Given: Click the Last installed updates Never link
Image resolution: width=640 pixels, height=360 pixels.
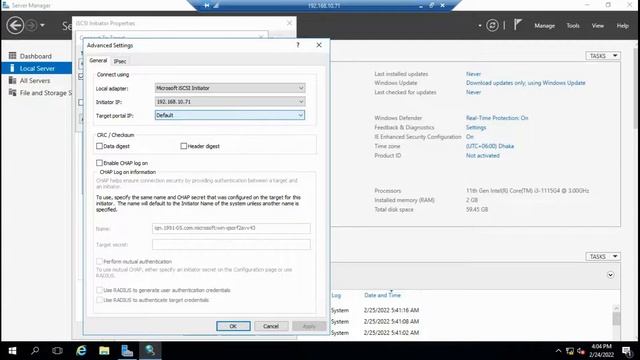Looking at the screenshot, I should pyautogui.click(x=473, y=74).
